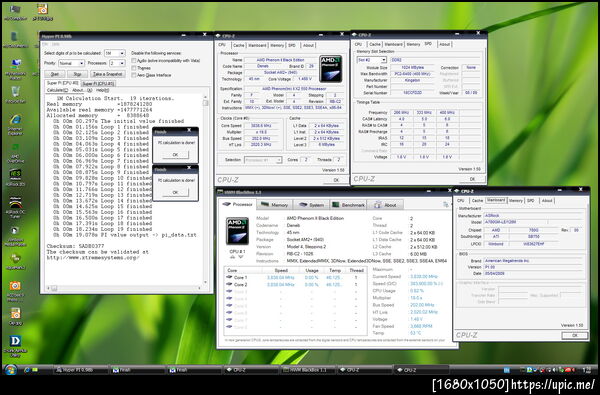The image size is (600, 395).
Task: Open the orange camera icon at top of desktop
Action: click(42, 9)
